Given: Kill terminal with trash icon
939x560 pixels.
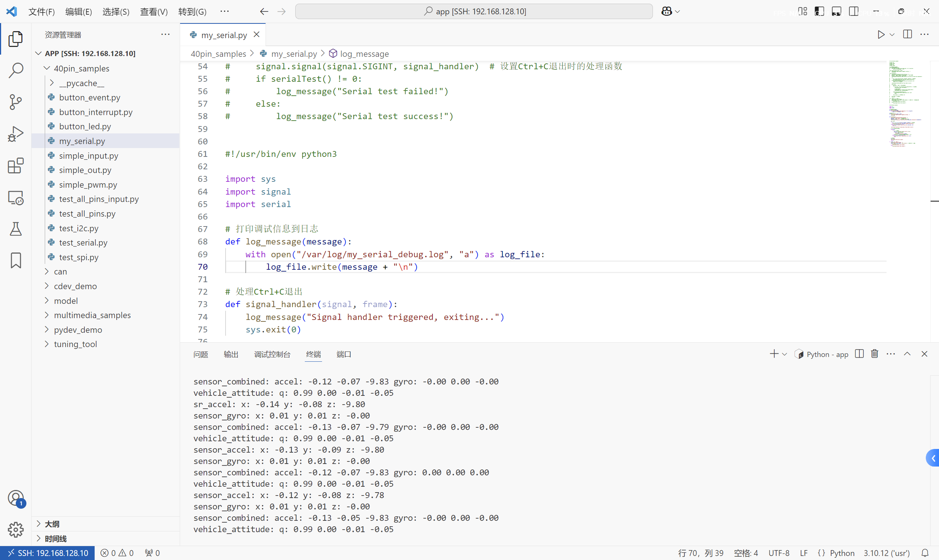Looking at the screenshot, I should (x=874, y=354).
